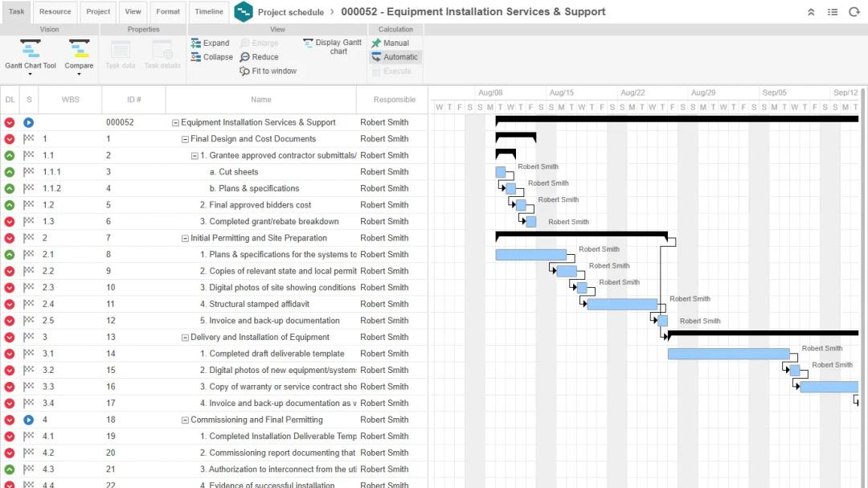The image size is (868, 488).
Task: Click the Reduce zoom icon
Action: 245,57
